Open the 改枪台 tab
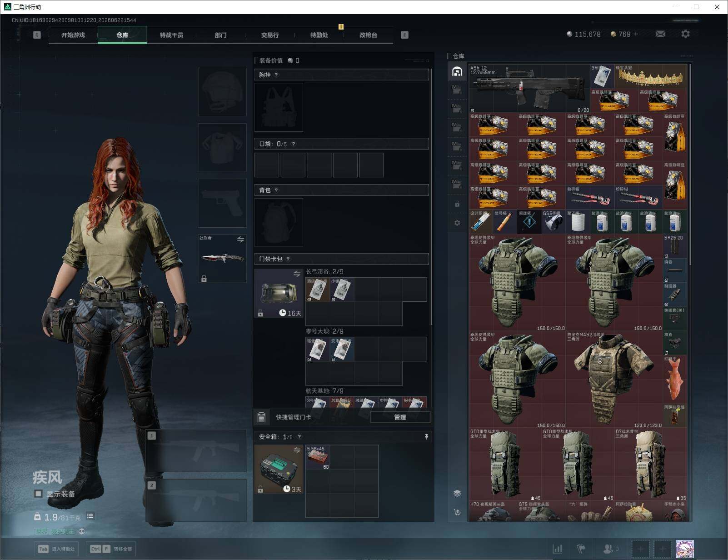Screen dimensions: 728x560 [x=368, y=35]
